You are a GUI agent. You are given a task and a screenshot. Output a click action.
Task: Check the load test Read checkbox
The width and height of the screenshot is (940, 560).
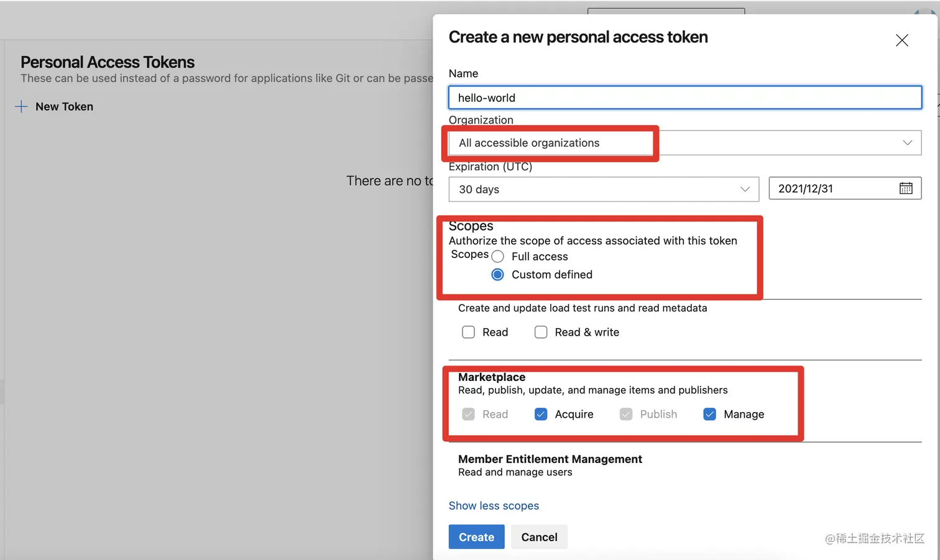pos(469,333)
